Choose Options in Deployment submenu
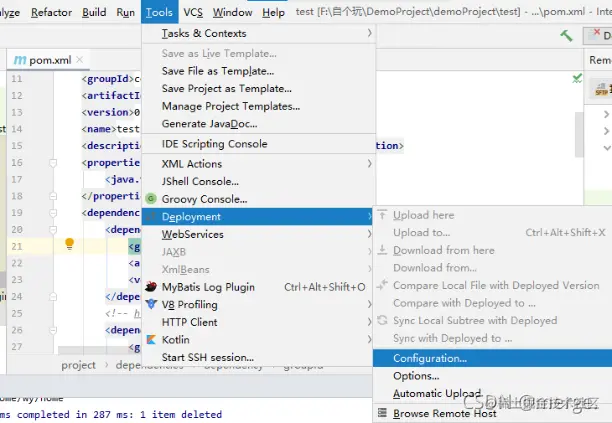The height and width of the screenshot is (423, 612). pos(493,376)
